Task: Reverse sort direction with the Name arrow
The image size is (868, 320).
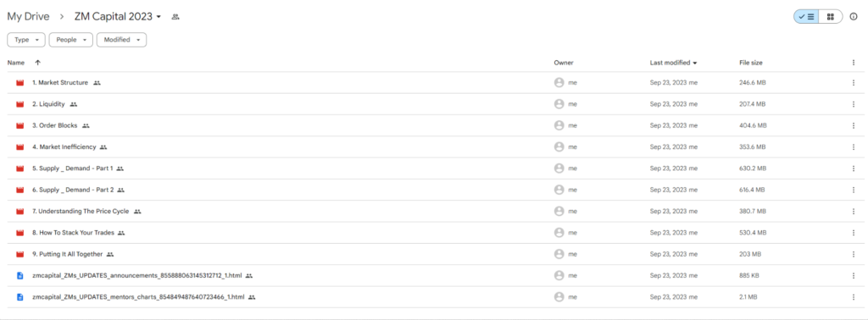Action: (x=37, y=63)
